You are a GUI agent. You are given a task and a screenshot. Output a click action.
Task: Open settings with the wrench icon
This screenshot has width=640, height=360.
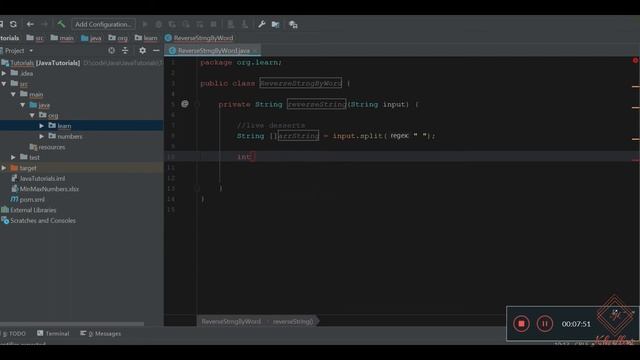click(x=261, y=24)
